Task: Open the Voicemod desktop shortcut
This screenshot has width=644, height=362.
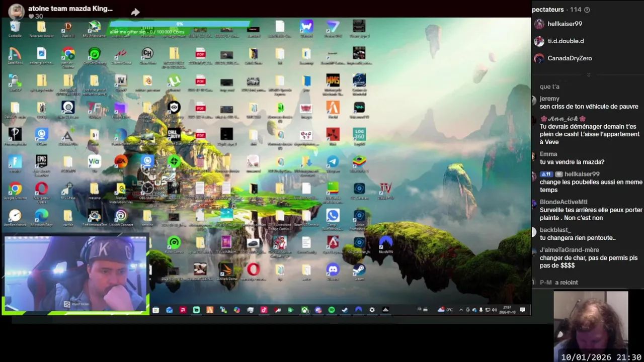Action: click(x=359, y=110)
